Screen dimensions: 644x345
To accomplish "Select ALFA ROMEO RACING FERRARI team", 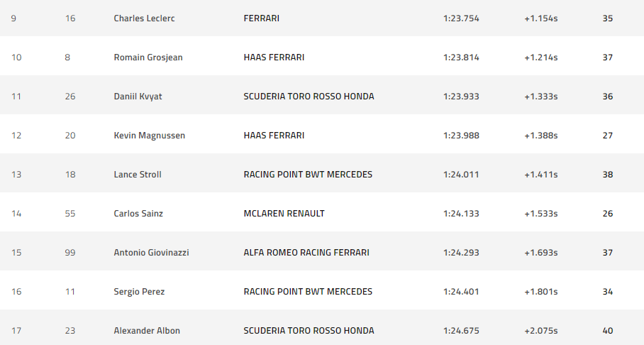I will point(306,253).
